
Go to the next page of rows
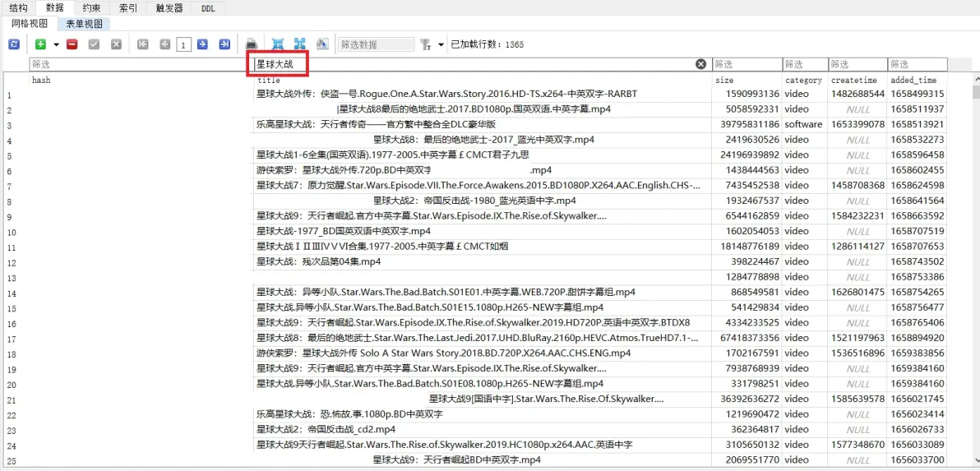202,44
